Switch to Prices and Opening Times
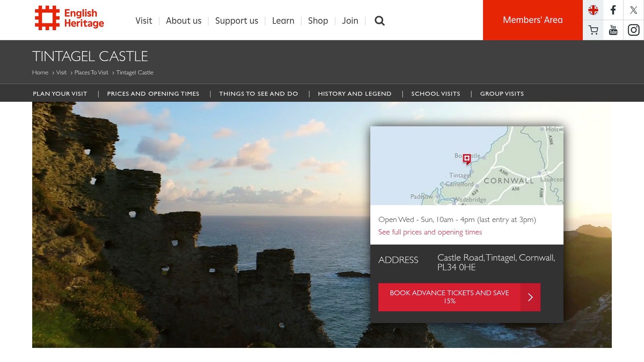 (153, 93)
